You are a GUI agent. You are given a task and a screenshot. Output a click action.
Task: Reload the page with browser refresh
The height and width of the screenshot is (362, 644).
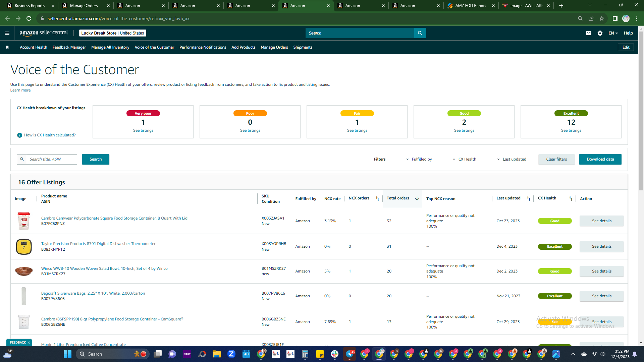point(29,18)
